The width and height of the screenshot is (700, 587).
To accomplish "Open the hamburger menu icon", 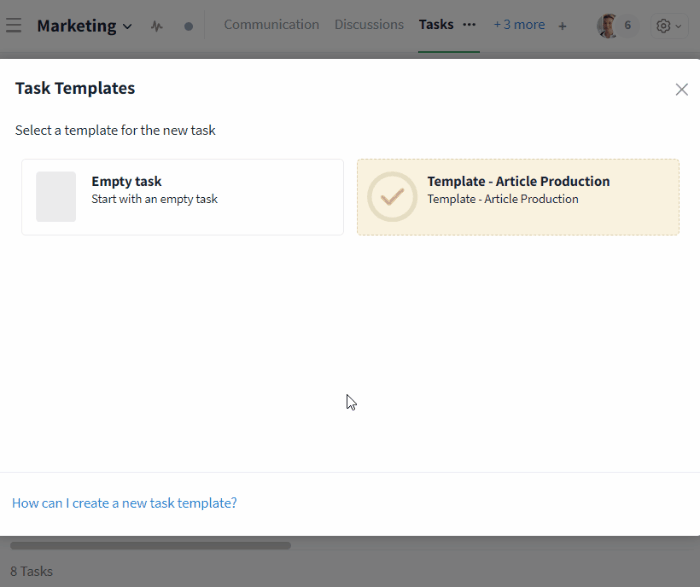I will pyautogui.click(x=14, y=25).
